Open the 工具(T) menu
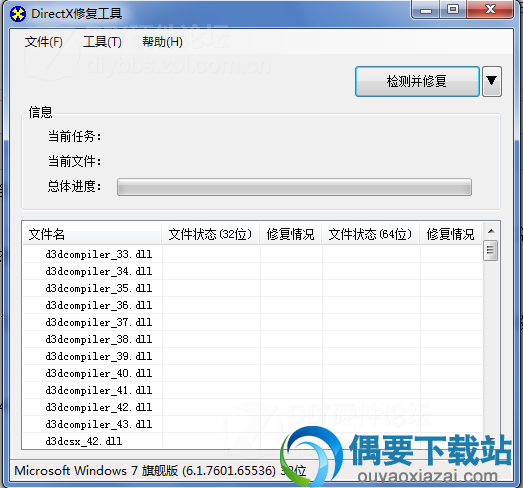The height and width of the screenshot is (488, 523). tap(102, 42)
